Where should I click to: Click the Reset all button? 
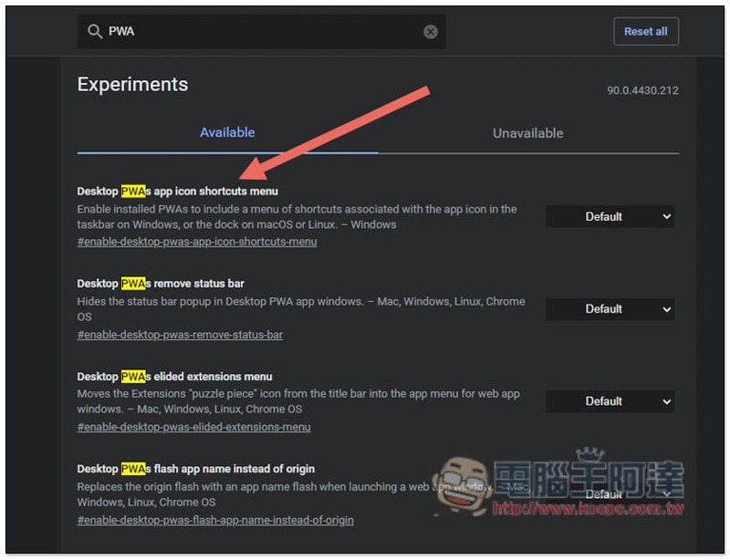pyautogui.click(x=645, y=31)
